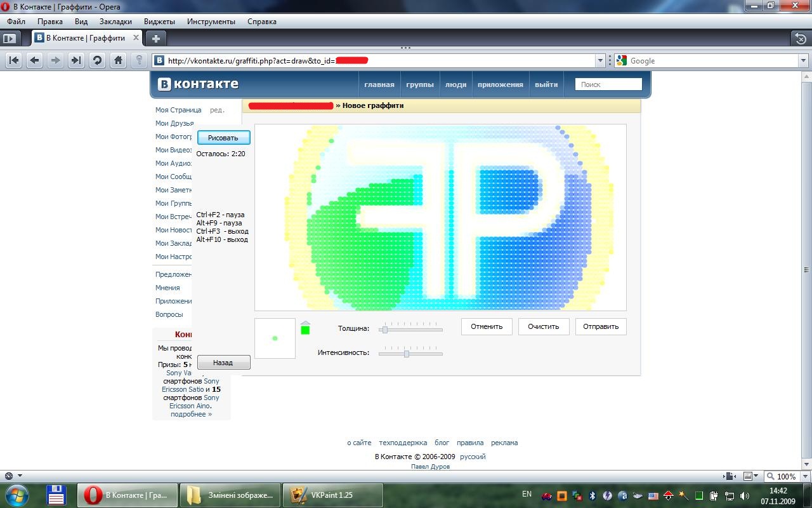This screenshot has width=812, height=508.
Task: Click the floppy disk taskbar icon
Action: click(57, 495)
